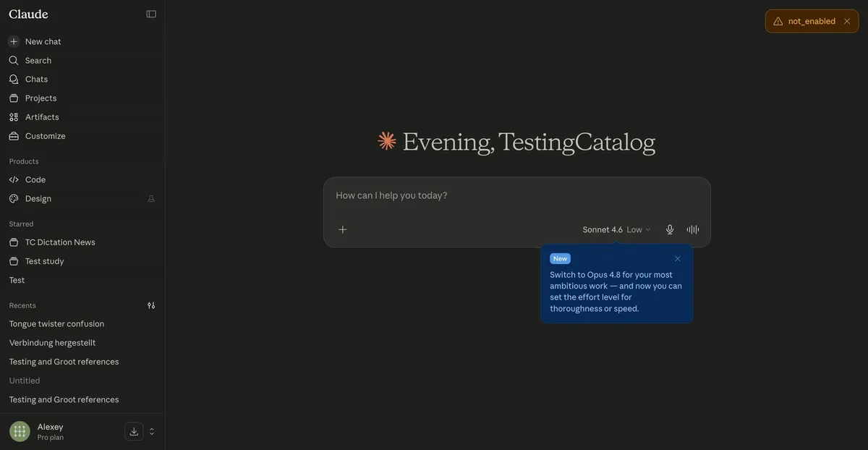Open starred Test study project
The height and width of the screenshot is (450, 868).
[82, 260]
